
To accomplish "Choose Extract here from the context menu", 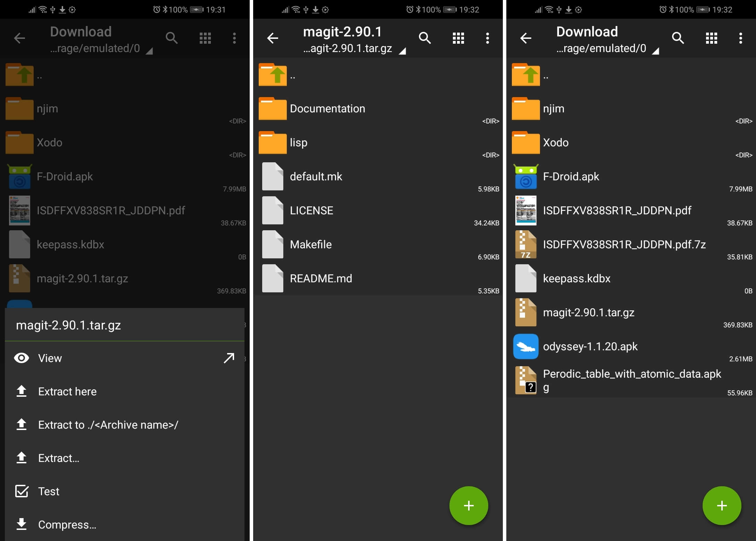I will click(x=68, y=391).
